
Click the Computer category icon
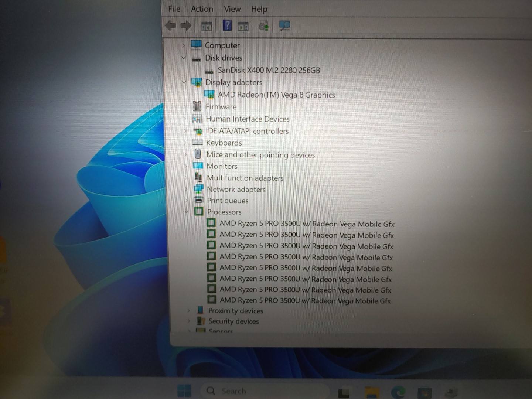point(196,45)
